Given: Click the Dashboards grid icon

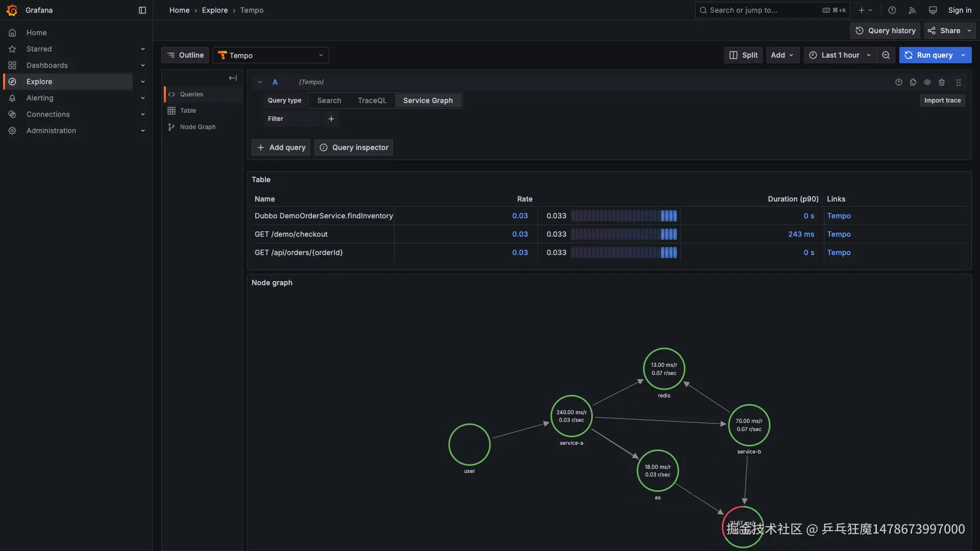Looking at the screenshot, I should click(x=12, y=65).
